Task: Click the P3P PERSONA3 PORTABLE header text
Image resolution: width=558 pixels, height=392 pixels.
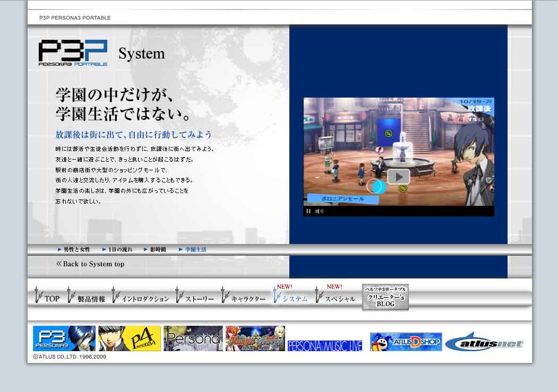Action: coord(75,18)
